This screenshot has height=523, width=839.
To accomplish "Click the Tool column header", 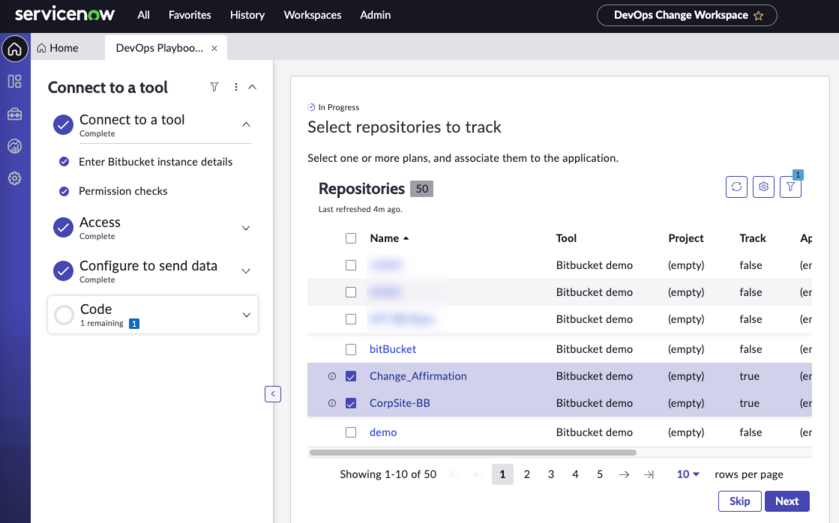I will coord(566,238).
